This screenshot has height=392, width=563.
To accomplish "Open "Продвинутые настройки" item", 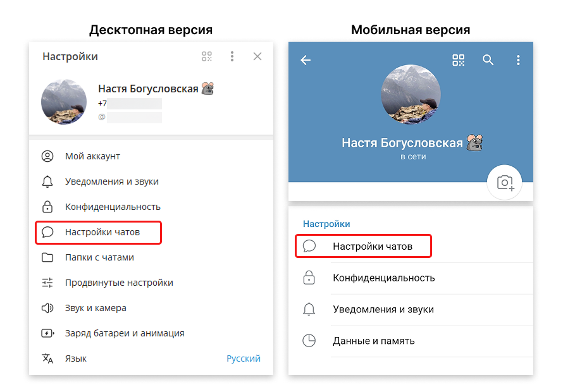I will (119, 283).
